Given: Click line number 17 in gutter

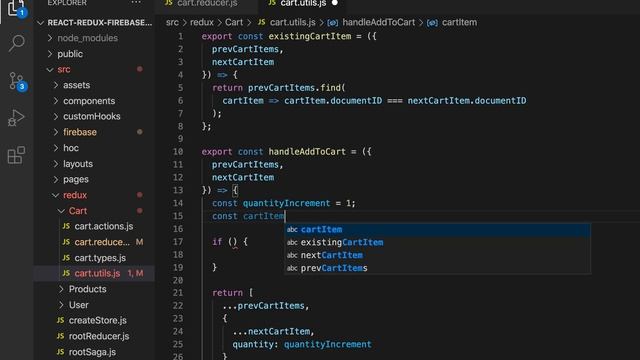Looking at the screenshot, I should (178, 242).
